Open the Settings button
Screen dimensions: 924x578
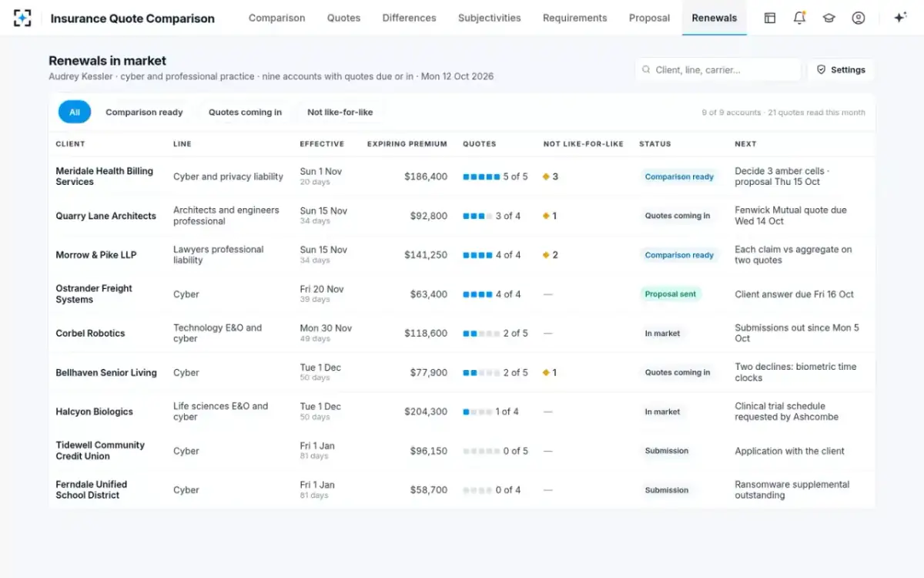pos(841,69)
